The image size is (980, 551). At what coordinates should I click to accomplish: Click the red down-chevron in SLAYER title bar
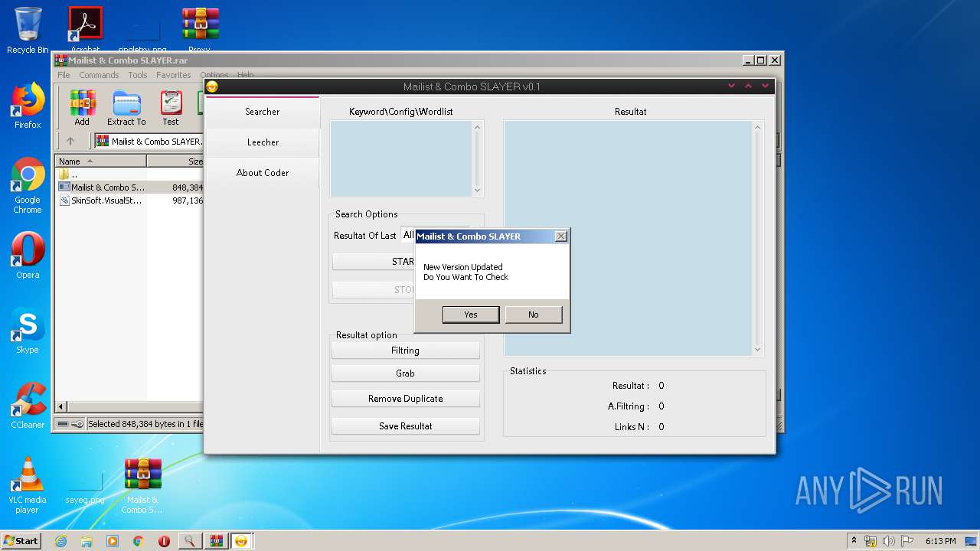731,86
